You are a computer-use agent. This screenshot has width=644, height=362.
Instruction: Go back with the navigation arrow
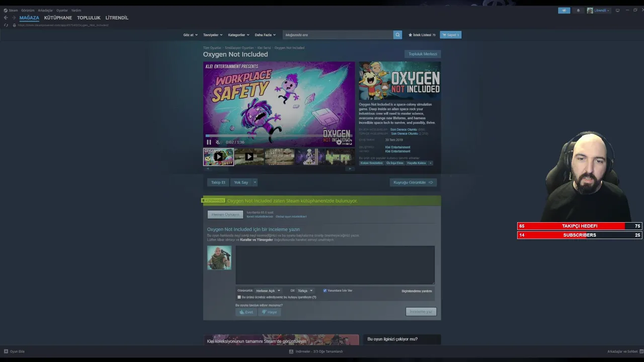[6, 18]
